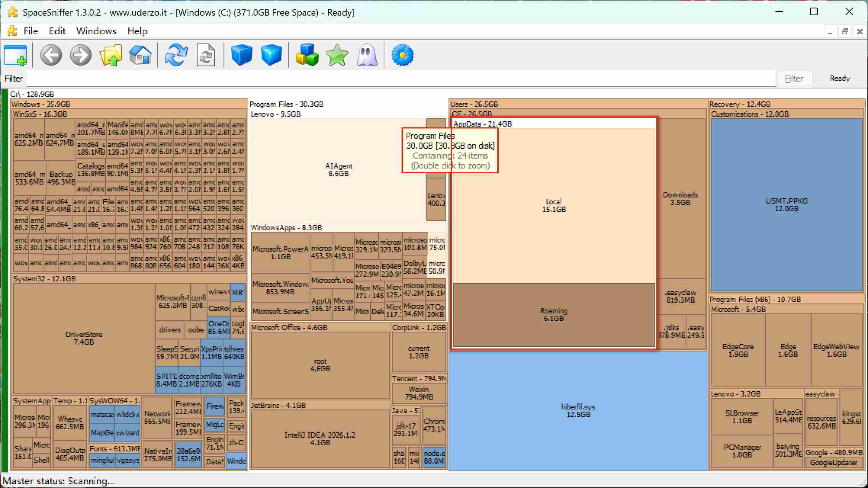
Task: Open the Windows menu
Action: (x=96, y=31)
